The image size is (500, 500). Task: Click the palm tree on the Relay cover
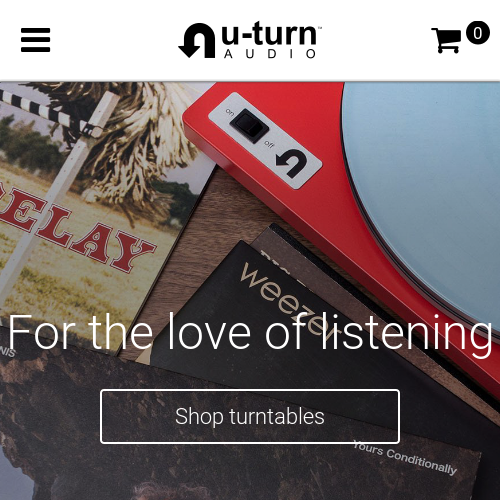(133, 140)
